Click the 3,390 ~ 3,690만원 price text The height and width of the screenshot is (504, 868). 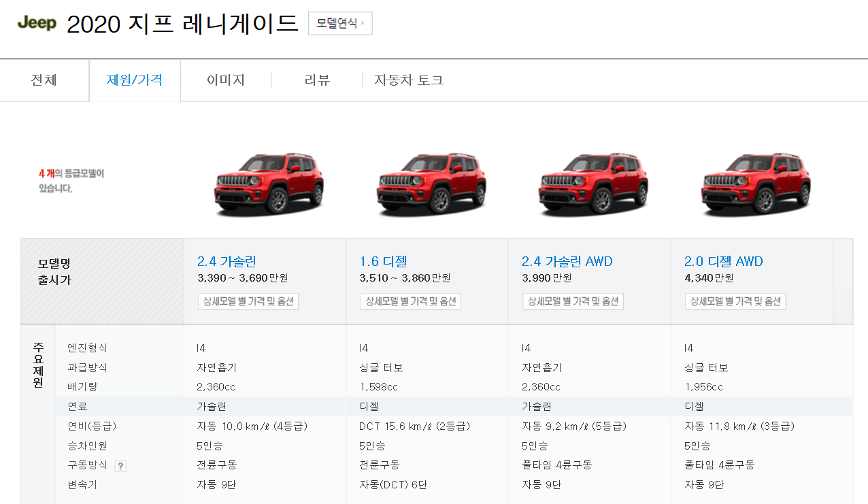coord(243,278)
